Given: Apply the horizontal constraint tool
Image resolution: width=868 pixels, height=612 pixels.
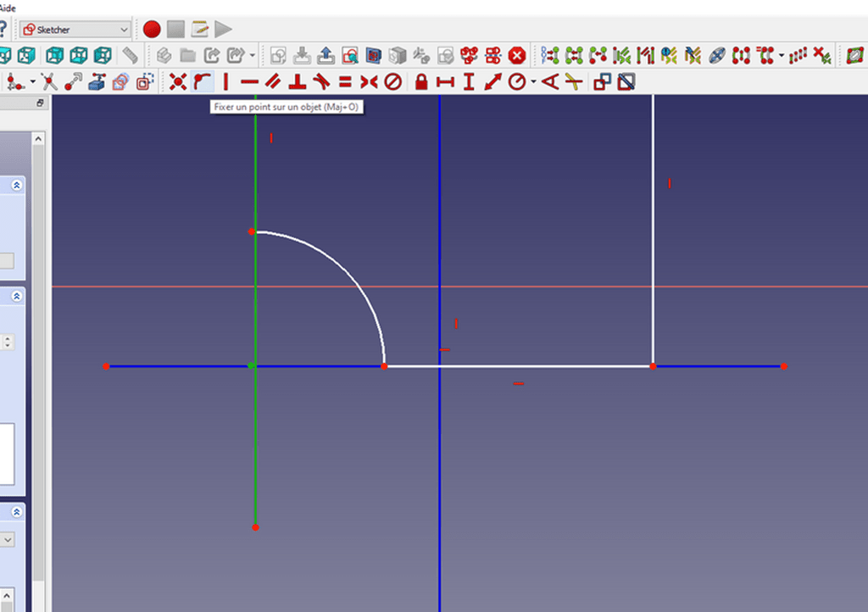Looking at the screenshot, I should pos(249,81).
